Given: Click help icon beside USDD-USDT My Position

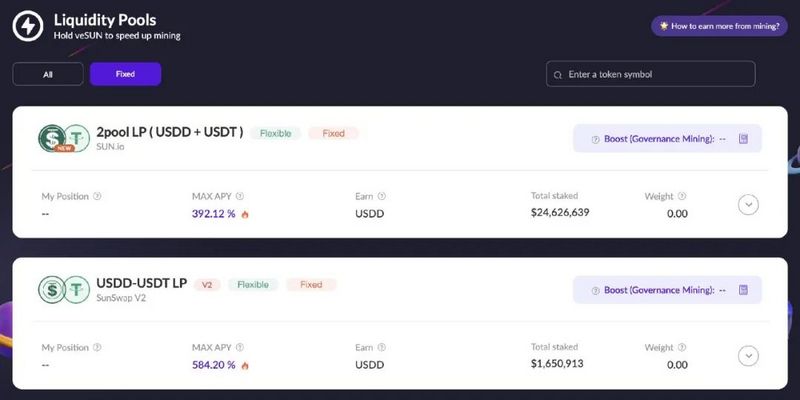Looking at the screenshot, I should click(97, 348).
